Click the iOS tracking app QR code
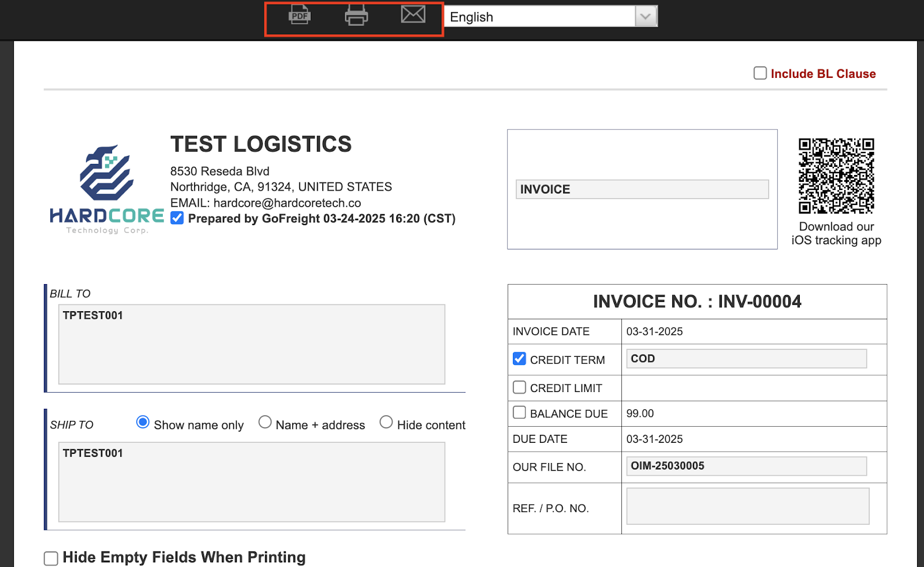 836,176
